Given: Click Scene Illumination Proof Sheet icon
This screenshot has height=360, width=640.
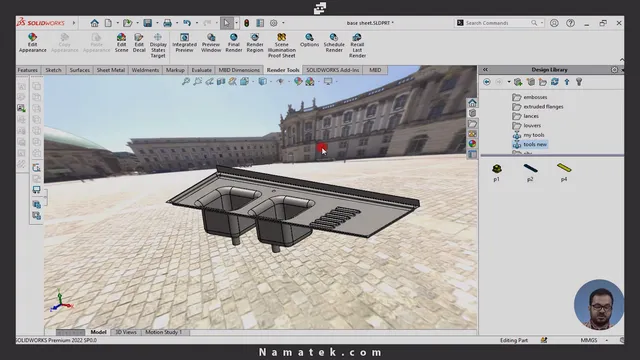Looking at the screenshot, I should [x=282, y=45].
